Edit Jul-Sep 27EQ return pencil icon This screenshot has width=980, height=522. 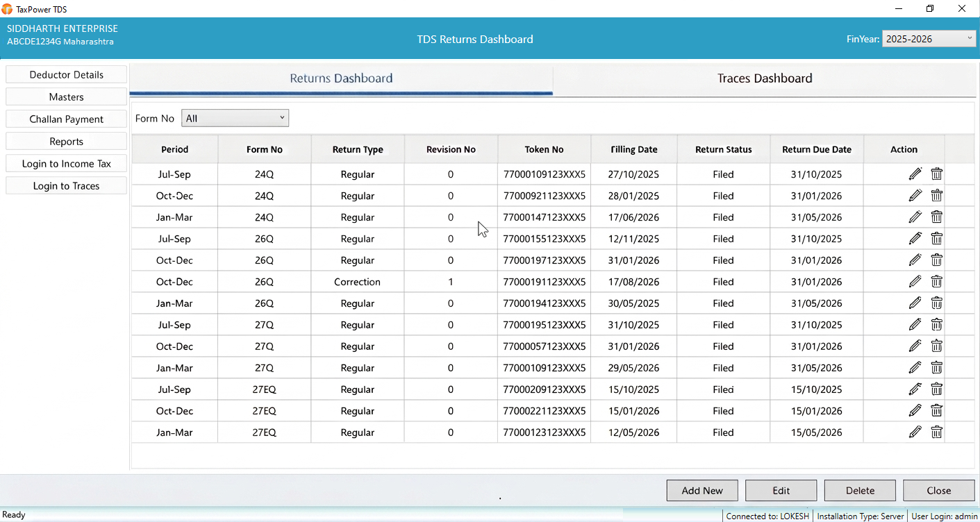[x=915, y=389]
